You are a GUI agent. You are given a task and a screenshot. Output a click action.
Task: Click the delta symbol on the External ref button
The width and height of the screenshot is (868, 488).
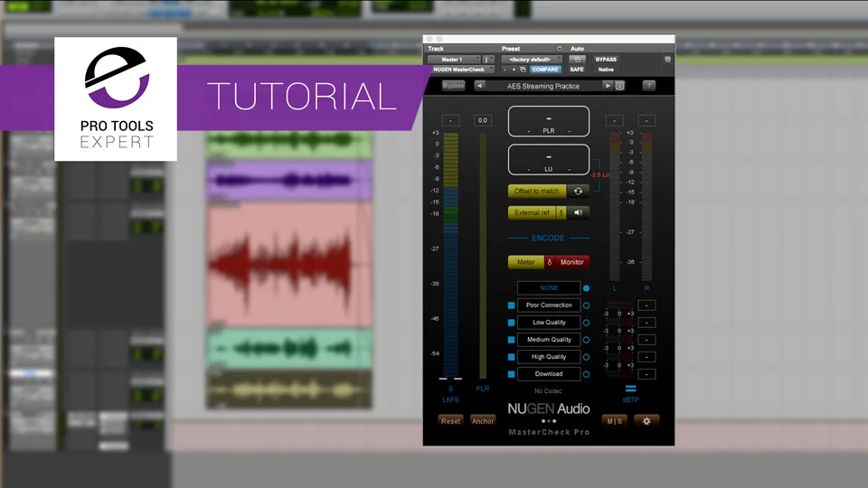click(561, 212)
